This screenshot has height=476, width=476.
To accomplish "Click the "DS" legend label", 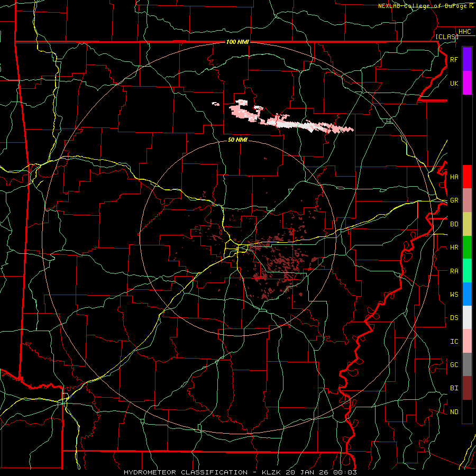I will coord(454,318).
